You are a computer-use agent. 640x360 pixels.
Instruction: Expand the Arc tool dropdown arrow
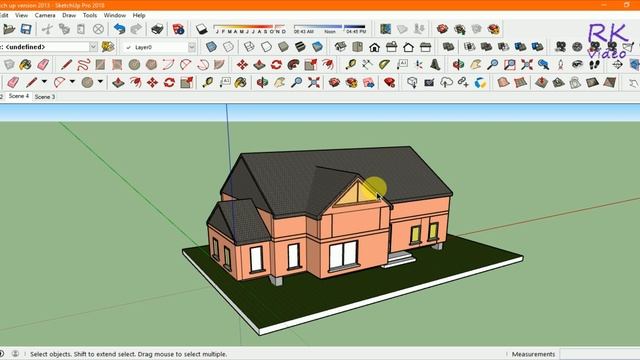coord(72,82)
